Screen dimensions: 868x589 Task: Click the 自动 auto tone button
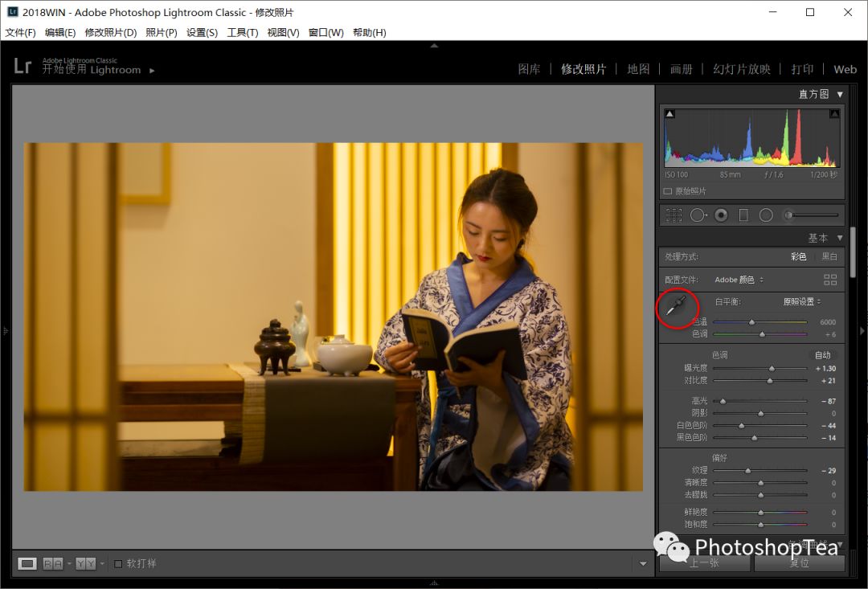(823, 355)
